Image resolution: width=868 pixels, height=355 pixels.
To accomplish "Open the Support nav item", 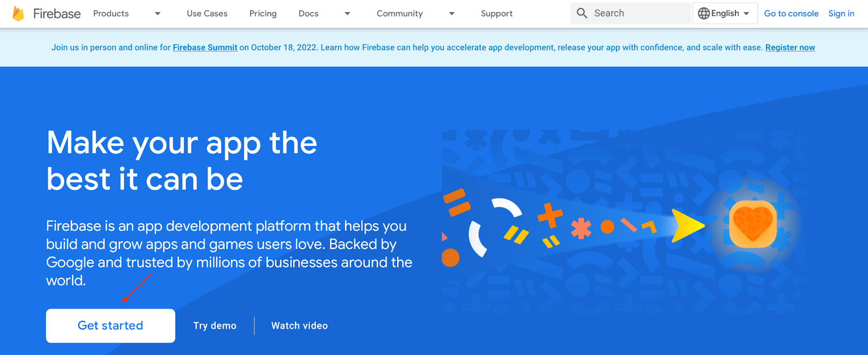I will [x=496, y=14].
